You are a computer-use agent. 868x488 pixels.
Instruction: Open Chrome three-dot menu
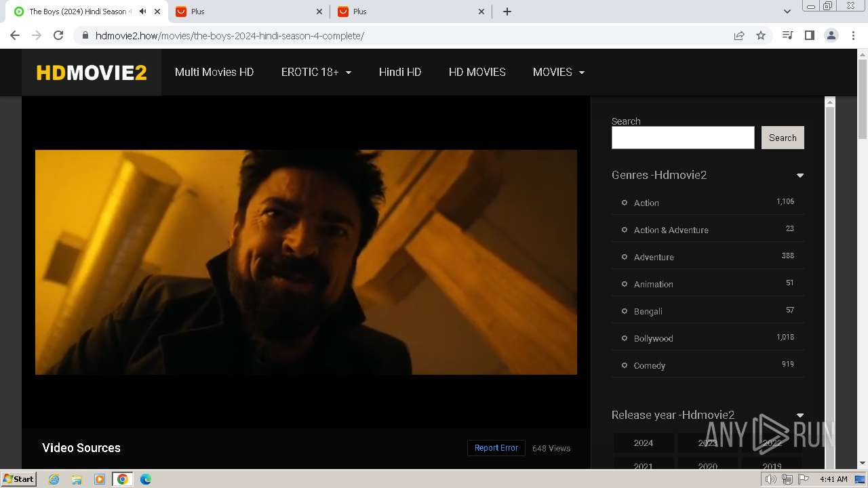click(853, 35)
